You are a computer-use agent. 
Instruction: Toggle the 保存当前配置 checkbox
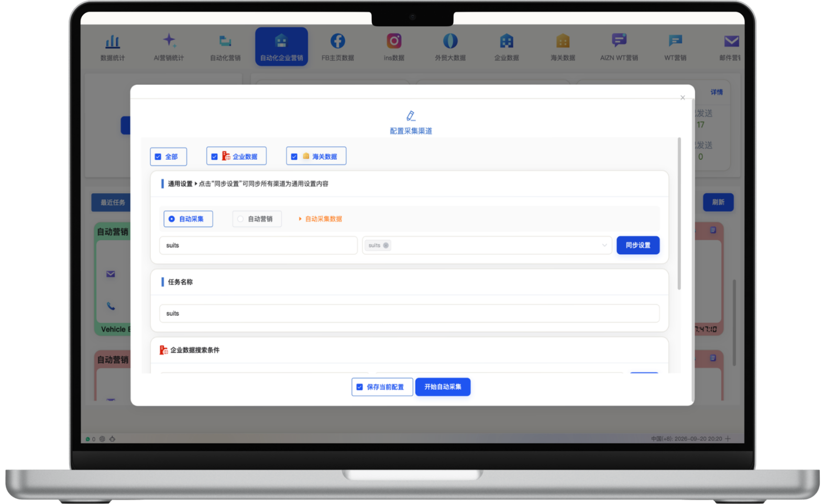coord(359,387)
